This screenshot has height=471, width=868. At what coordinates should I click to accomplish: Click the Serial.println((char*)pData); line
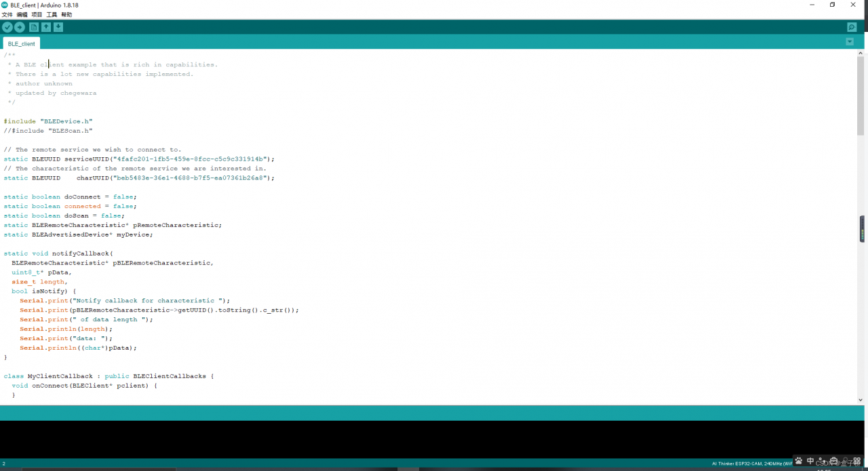click(78, 348)
